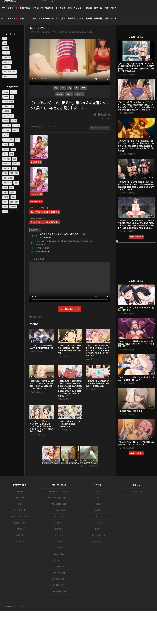This screenshot has height=644, width=157.
Task: Select the 2021 popular tag
Action: (6, 92)
